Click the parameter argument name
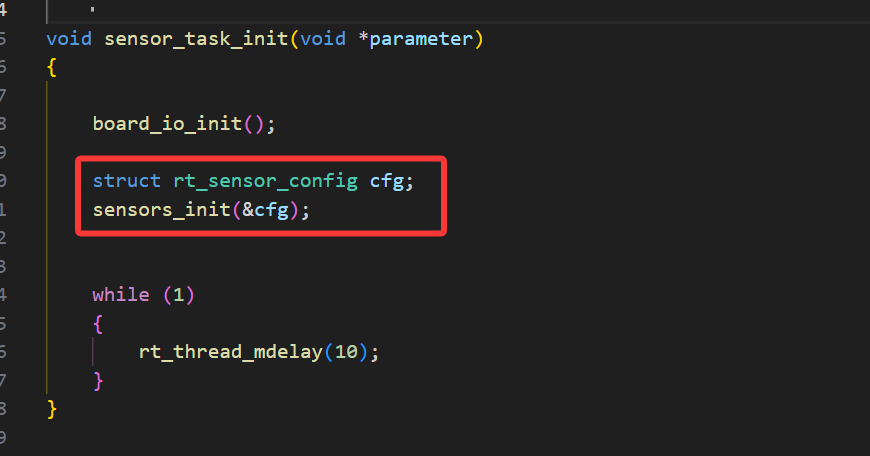Image resolution: width=870 pixels, height=456 pixels. tap(421, 39)
